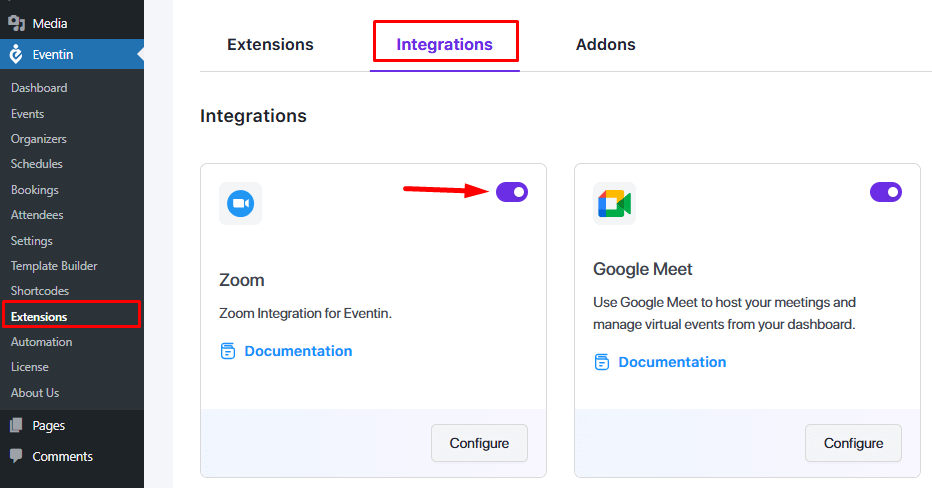Open the Google Meet Documentation link

tap(672, 362)
